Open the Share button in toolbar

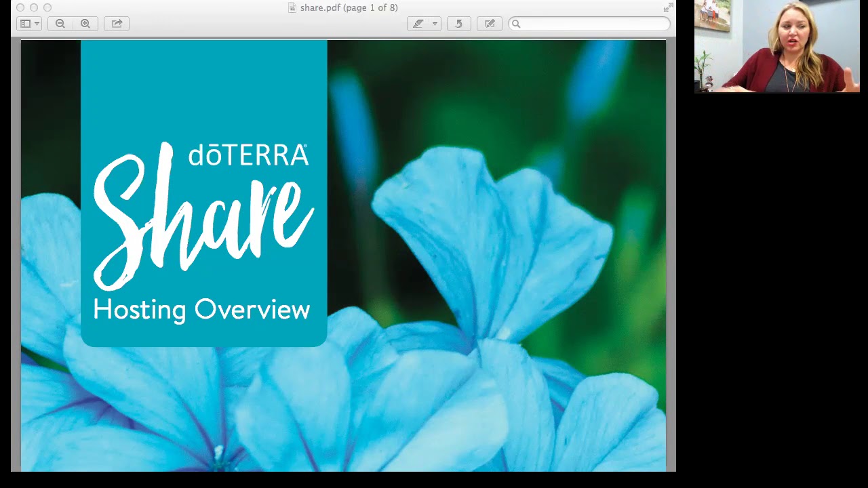point(117,24)
